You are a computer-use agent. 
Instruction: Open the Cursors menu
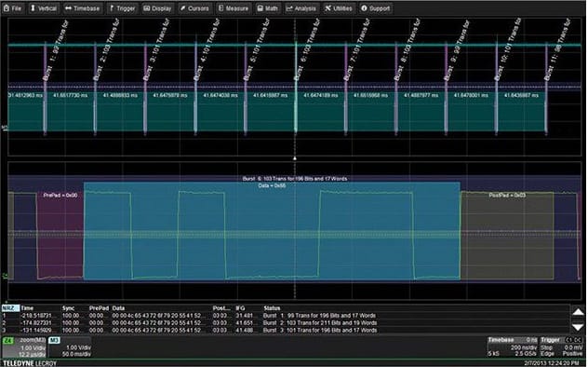(x=194, y=8)
